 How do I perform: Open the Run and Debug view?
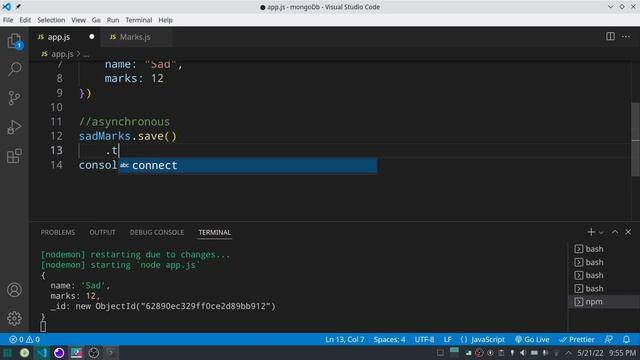14,127
